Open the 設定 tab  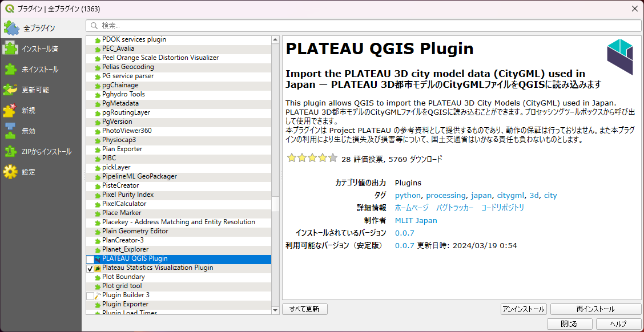point(41,172)
